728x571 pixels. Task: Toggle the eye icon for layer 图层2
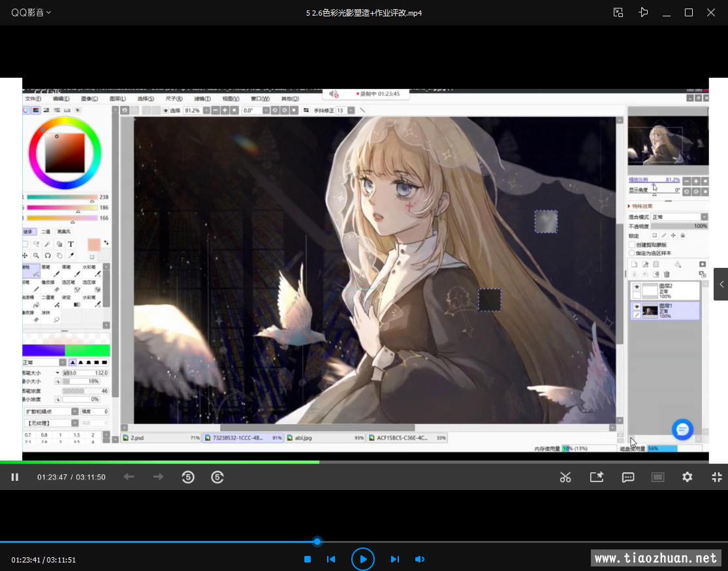click(x=637, y=287)
